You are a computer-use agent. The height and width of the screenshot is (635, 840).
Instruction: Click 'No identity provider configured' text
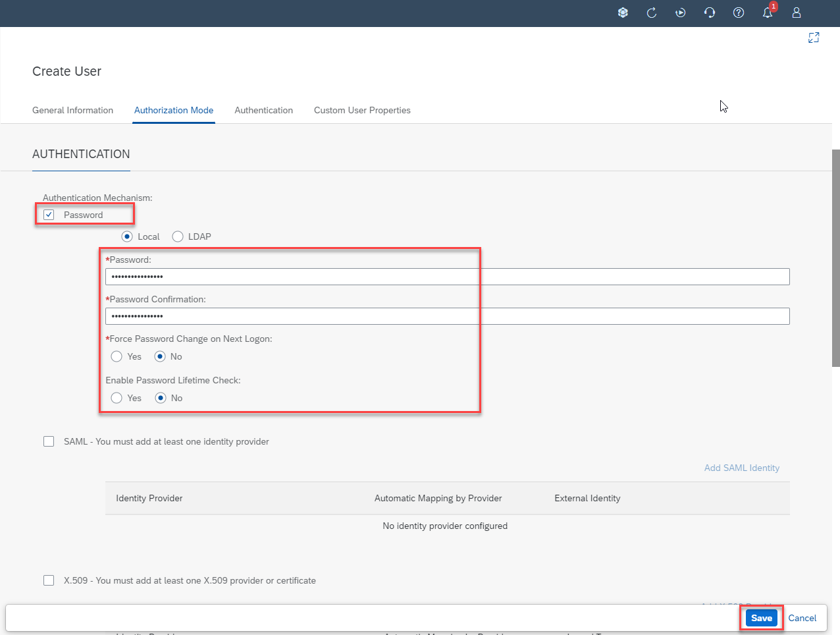tap(445, 526)
